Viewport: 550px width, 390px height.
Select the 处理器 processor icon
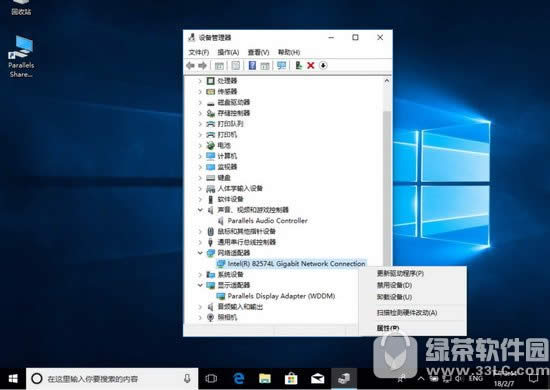click(210, 81)
